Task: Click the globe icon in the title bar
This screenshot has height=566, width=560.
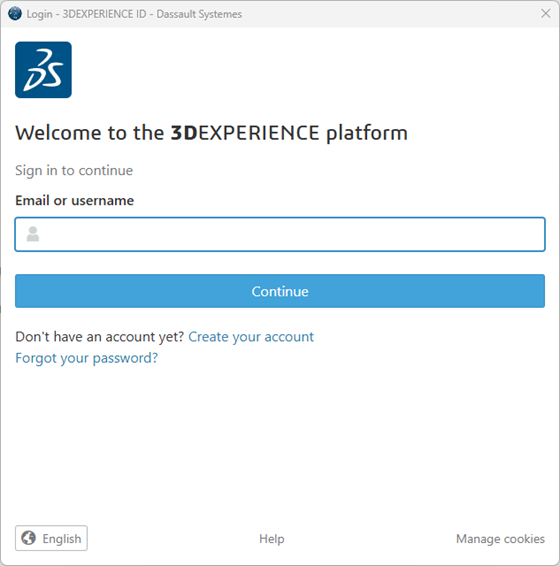Action: pos(15,14)
